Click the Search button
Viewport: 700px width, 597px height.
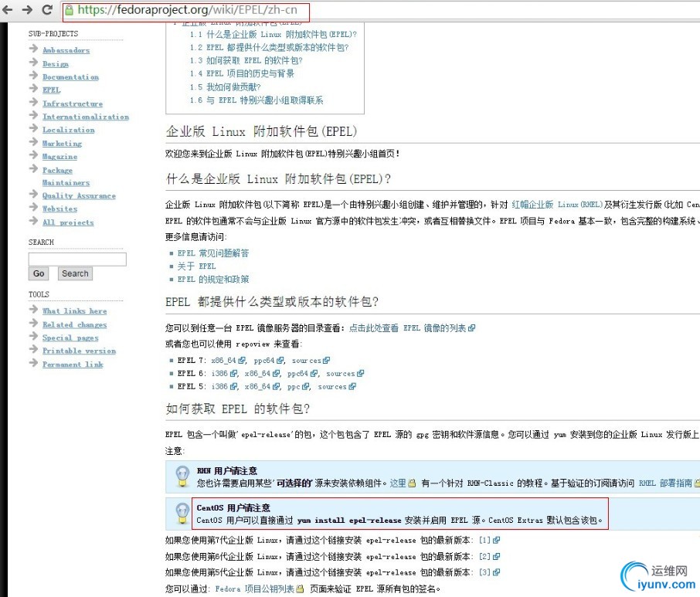(x=75, y=273)
